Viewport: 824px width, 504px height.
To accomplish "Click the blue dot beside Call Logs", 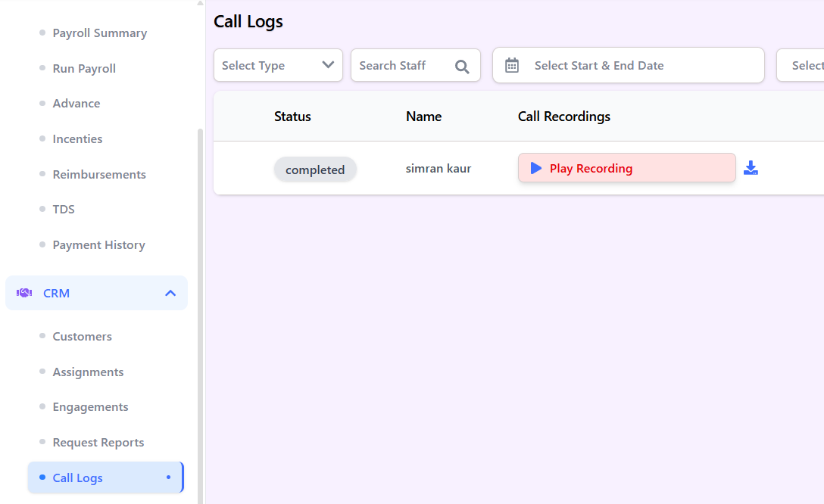I will [x=170, y=478].
